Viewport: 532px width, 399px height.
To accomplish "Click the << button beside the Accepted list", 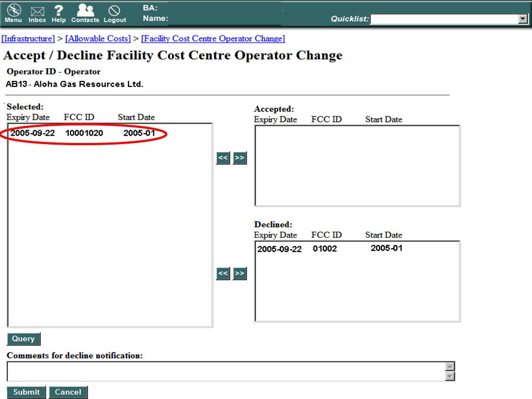I will click(x=223, y=158).
